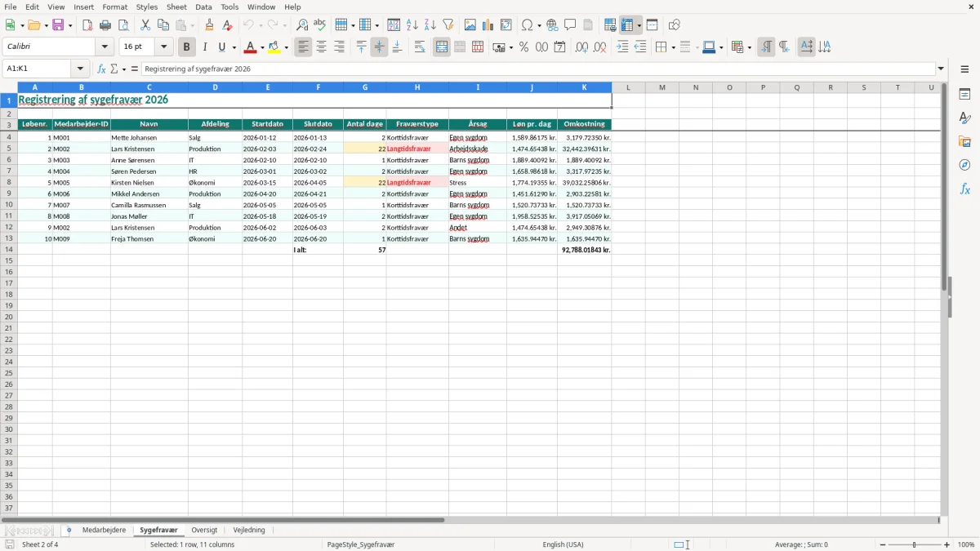Viewport: 980px width, 551px height.
Task: Open Background Color dropdown arrow
Action: [x=286, y=47]
